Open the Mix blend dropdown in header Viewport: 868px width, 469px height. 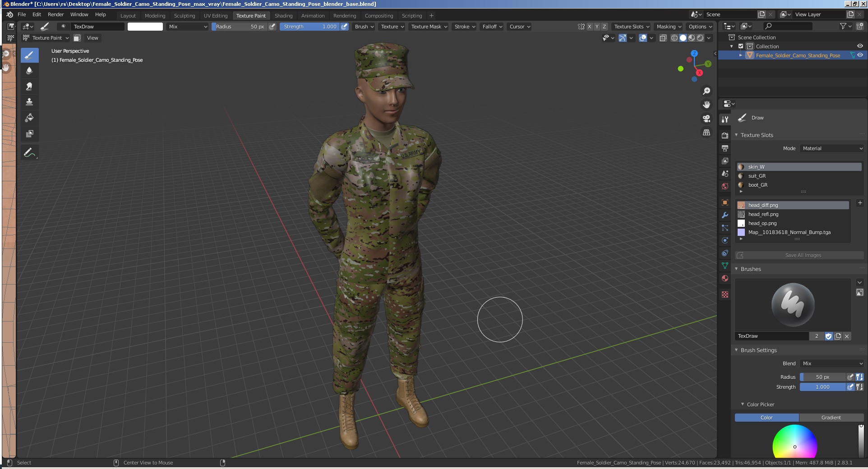[188, 27]
